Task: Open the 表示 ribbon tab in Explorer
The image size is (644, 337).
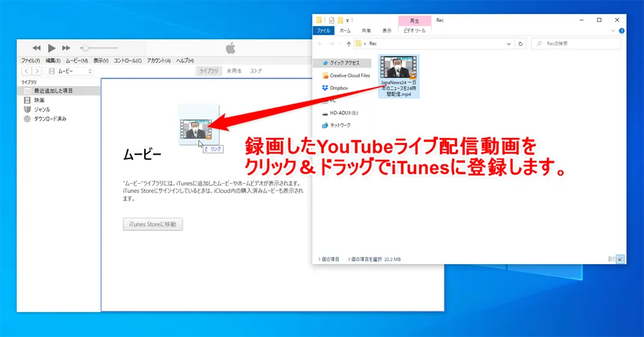Action: pos(387,31)
